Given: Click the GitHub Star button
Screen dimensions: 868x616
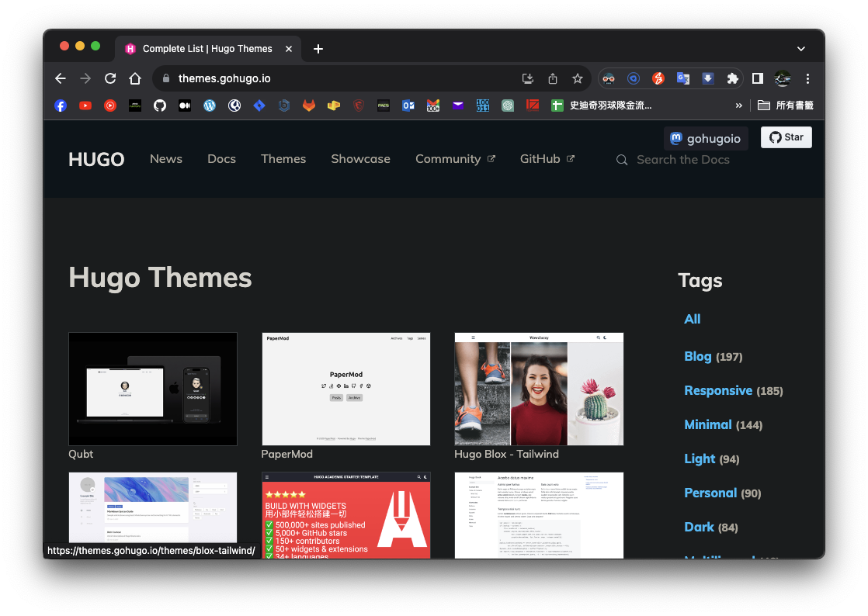Looking at the screenshot, I should pos(786,137).
